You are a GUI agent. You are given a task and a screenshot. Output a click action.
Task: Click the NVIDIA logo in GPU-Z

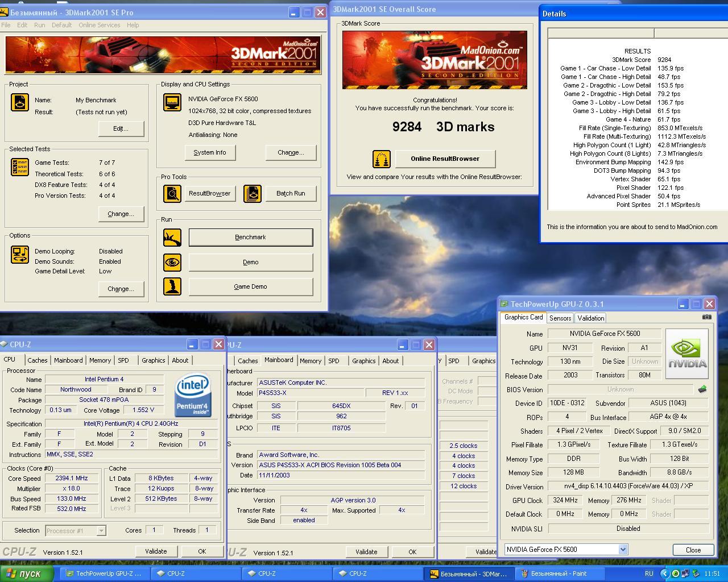click(687, 354)
